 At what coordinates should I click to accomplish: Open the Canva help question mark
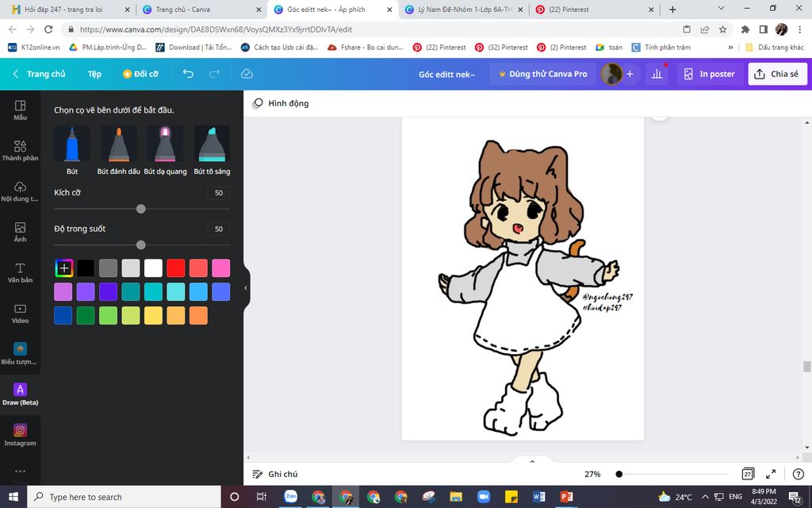point(798,474)
